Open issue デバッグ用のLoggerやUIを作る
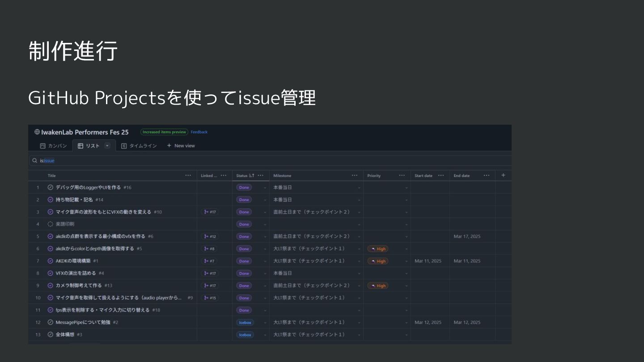 [88, 187]
